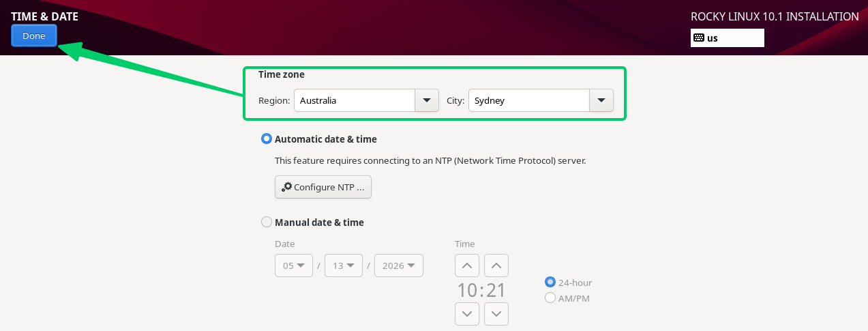Click the City field showing Sydney
The width and height of the screenshot is (868, 331).
(529, 100)
